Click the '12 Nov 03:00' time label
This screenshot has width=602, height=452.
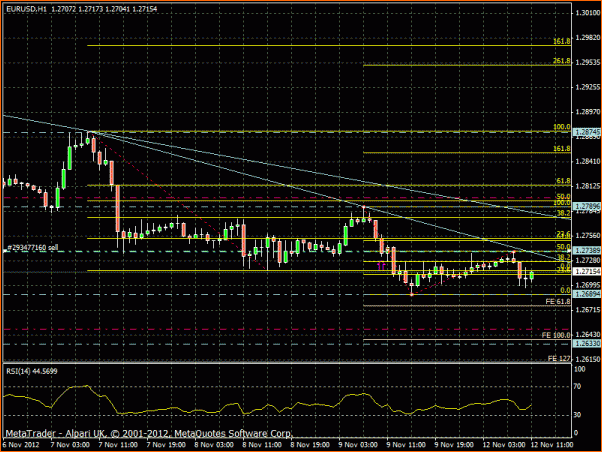click(x=504, y=445)
